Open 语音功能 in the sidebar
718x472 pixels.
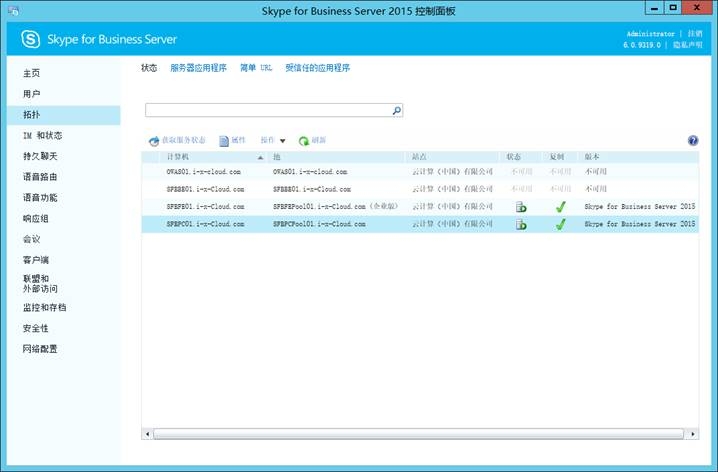(x=40, y=198)
